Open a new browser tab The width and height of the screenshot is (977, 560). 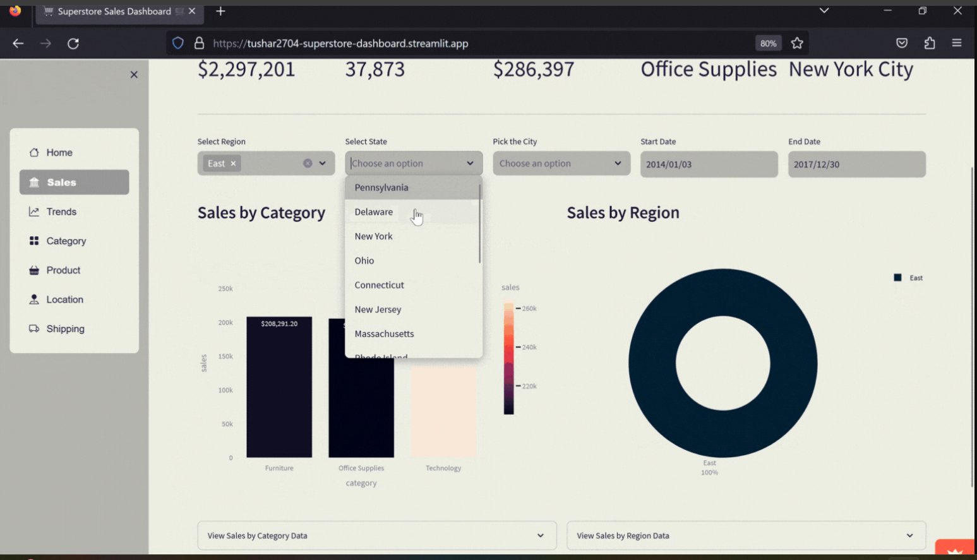[220, 11]
